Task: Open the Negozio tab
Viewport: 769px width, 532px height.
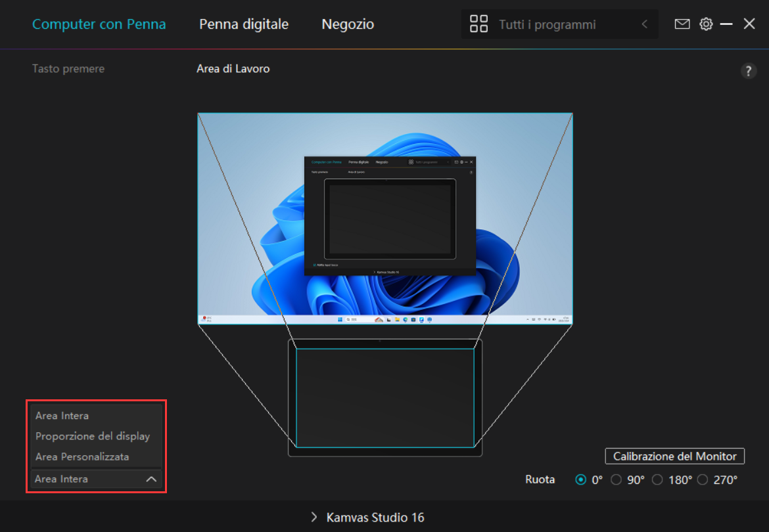Action: (x=347, y=24)
